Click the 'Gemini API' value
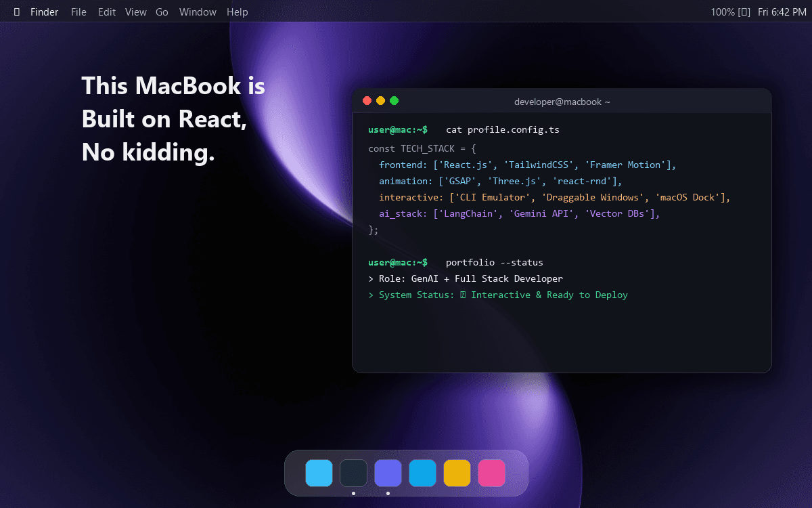This screenshot has height=508, width=812. coord(542,213)
